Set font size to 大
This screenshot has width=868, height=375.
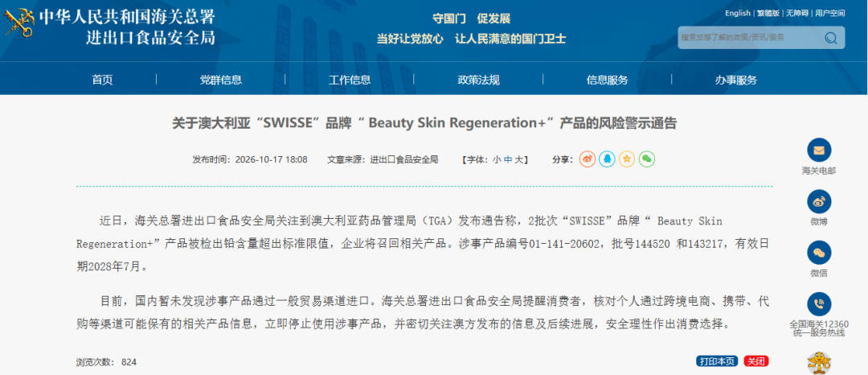pyautogui.click(x=518, y=159)
